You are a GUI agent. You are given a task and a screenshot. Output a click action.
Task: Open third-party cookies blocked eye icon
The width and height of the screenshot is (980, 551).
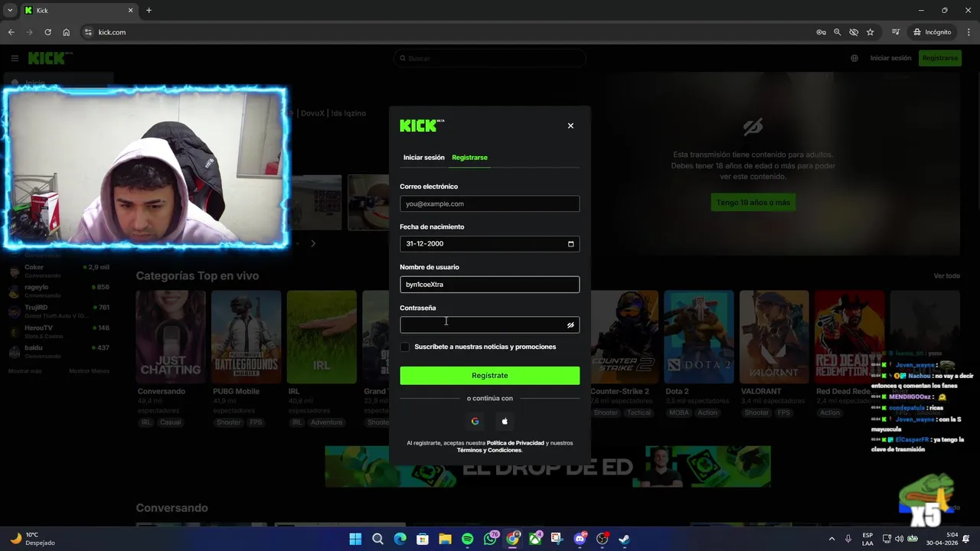coord(854,32)
